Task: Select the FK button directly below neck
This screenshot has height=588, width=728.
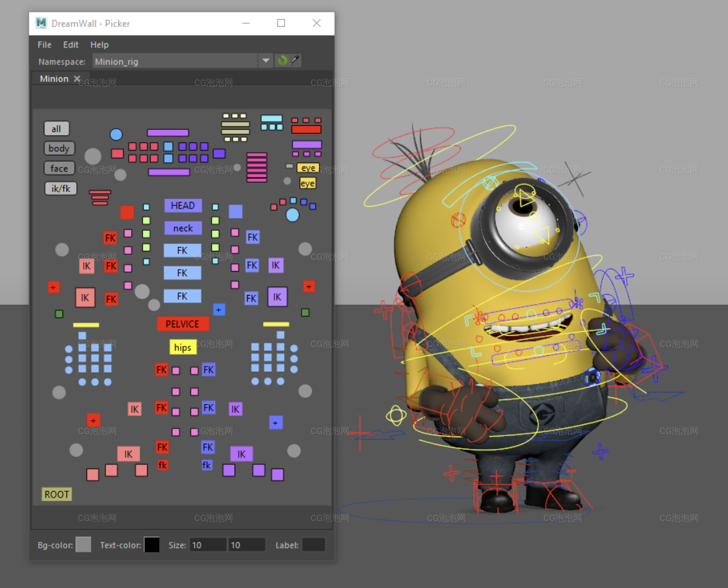Action: 183,251
